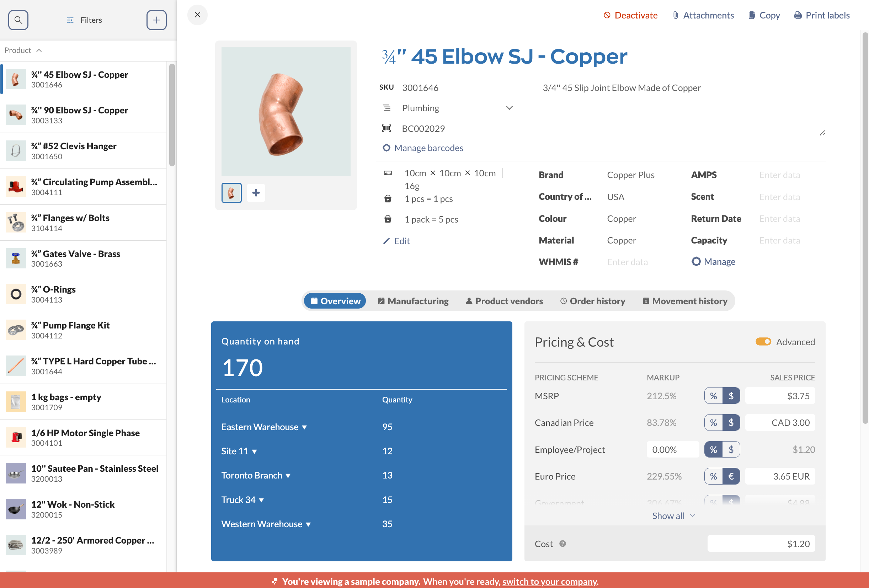Select percent markup for Canadian Price
The width and height of the screenshot is (869, 588).
(x=713, y=423)
